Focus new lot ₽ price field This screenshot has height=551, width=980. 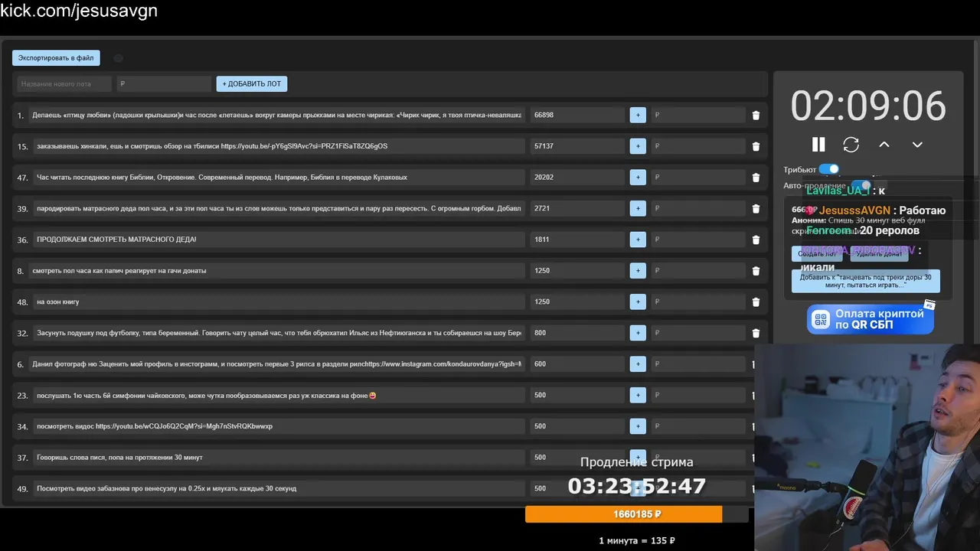tap(164, 84)
